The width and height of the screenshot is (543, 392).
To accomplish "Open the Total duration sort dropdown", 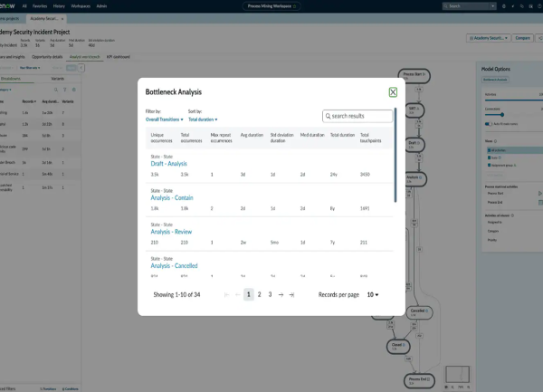I will [x=203, y=120].
